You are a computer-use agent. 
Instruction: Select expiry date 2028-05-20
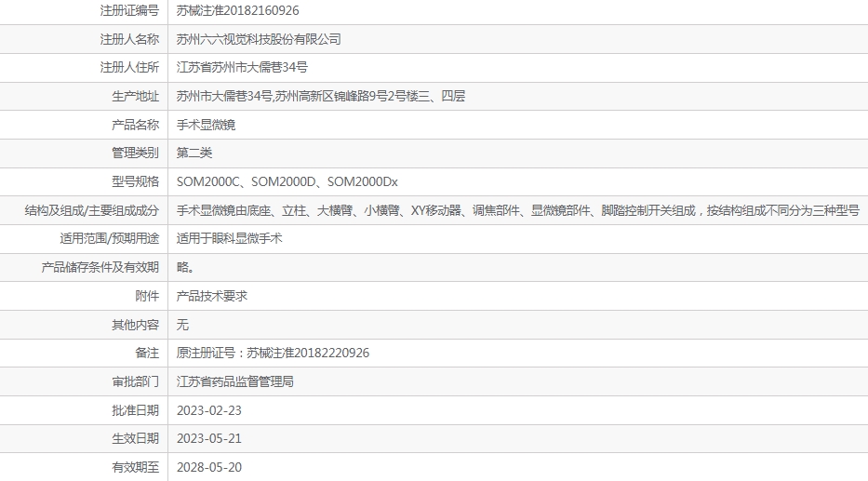click(209, 468)
